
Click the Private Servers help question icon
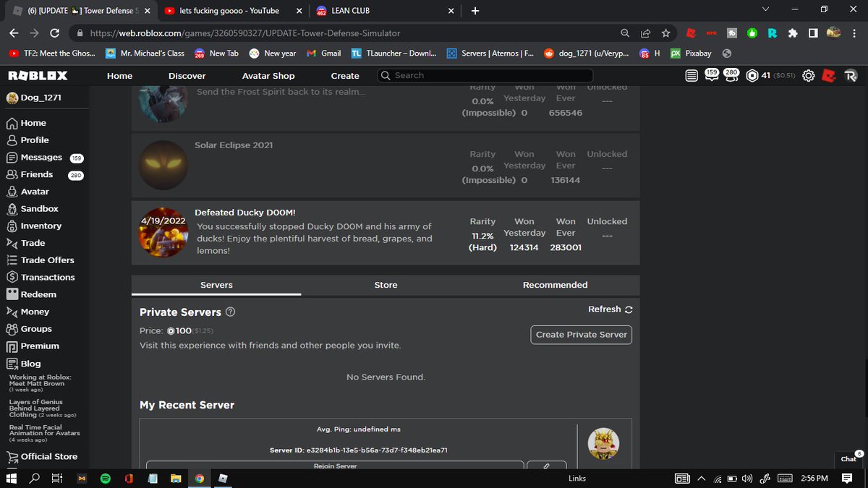(231, 312)
